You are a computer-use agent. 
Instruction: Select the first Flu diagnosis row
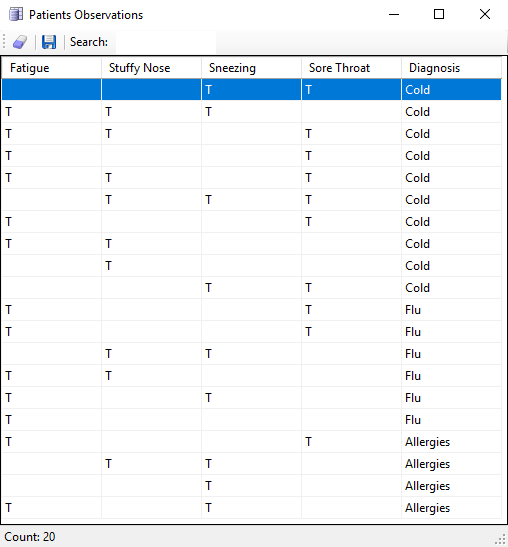click(252, 310)
